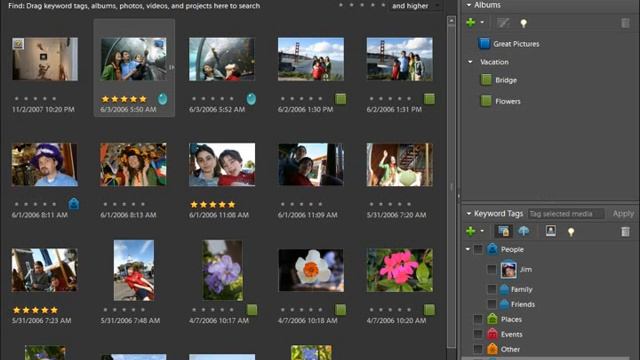Open the Flowers album
The image size is (640, 360).
(500, 101)
